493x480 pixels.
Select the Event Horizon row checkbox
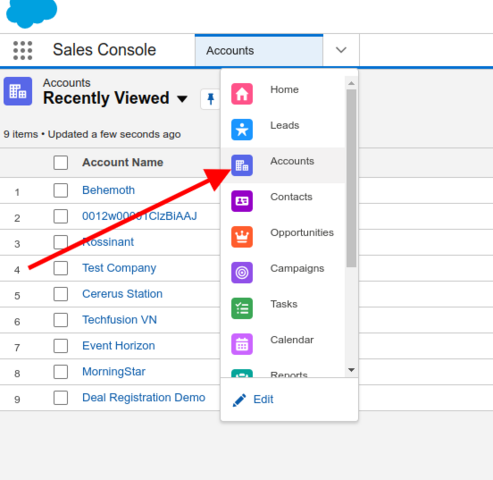(61, 346)
